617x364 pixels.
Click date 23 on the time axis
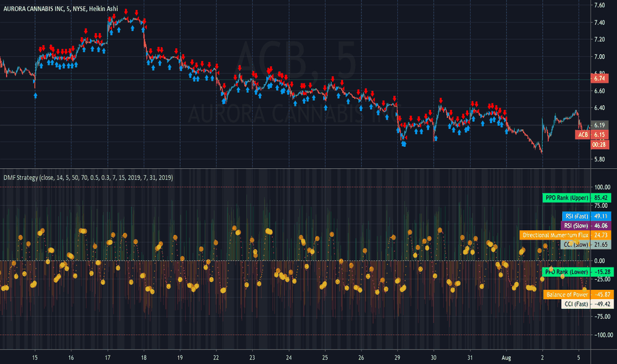[x=252, y=357]
